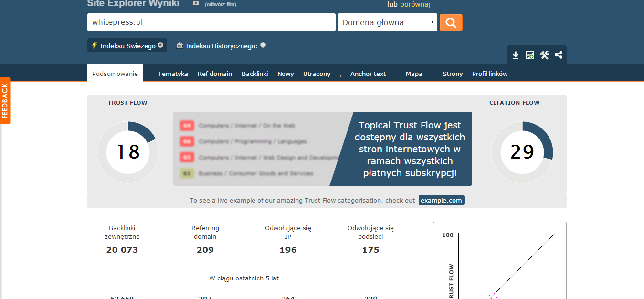Open the orange FEEDBACK side tab

click(5, 101)
